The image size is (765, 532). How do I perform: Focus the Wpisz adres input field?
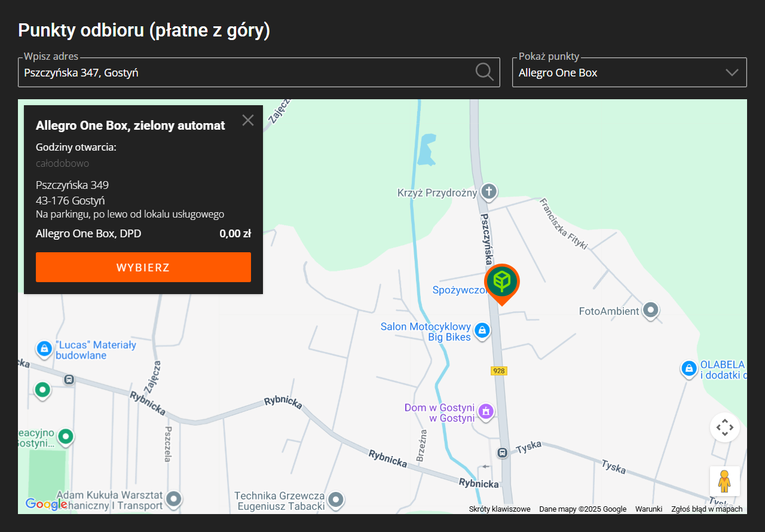(245, 73)
